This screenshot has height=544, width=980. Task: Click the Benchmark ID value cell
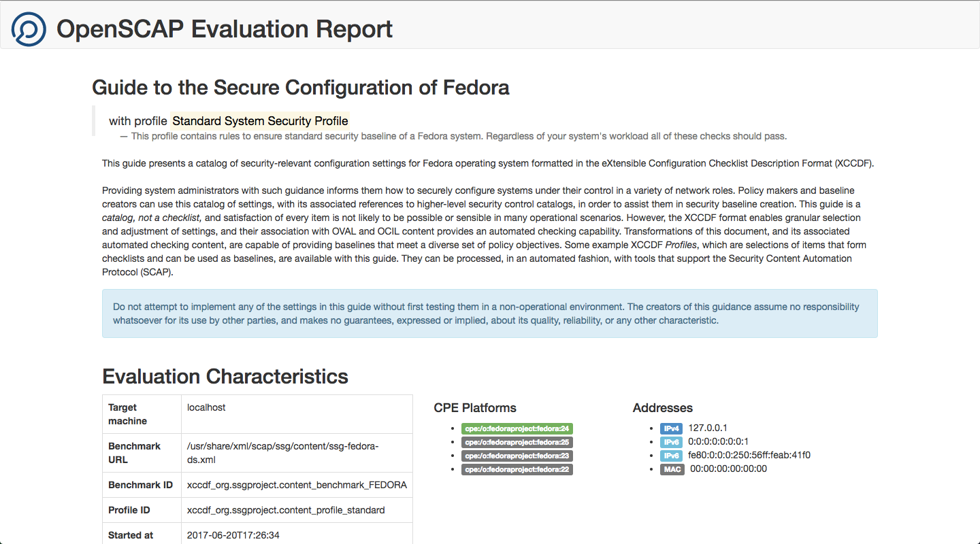click(x=297, y=485)
